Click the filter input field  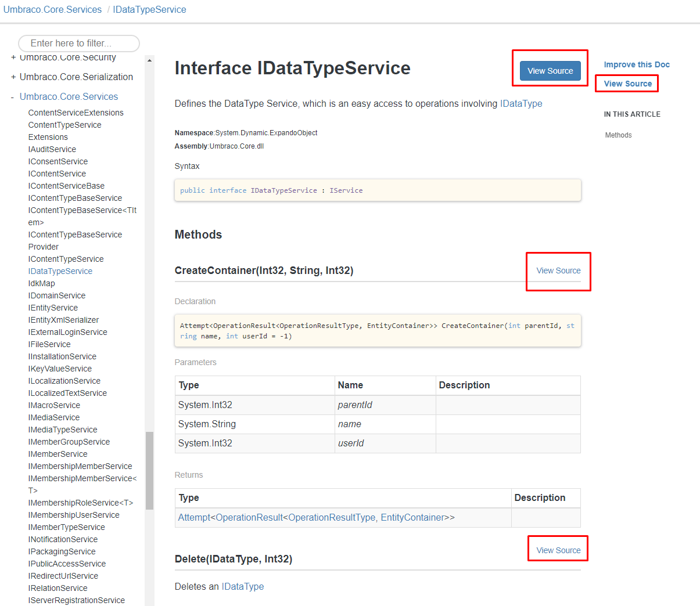(x=78, y=43)
